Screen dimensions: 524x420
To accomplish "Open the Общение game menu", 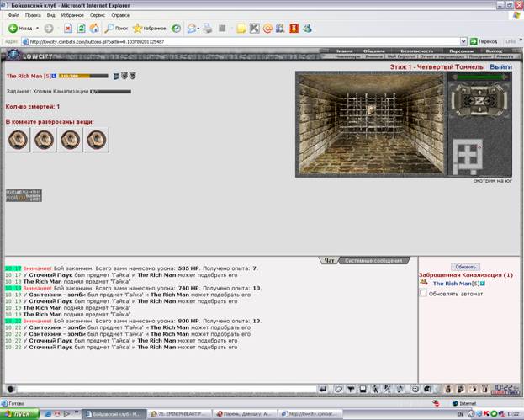I will point(374,51).
